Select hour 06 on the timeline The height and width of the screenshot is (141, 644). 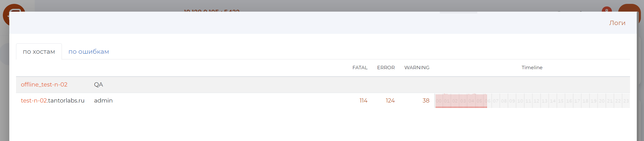tap(488, 101)
